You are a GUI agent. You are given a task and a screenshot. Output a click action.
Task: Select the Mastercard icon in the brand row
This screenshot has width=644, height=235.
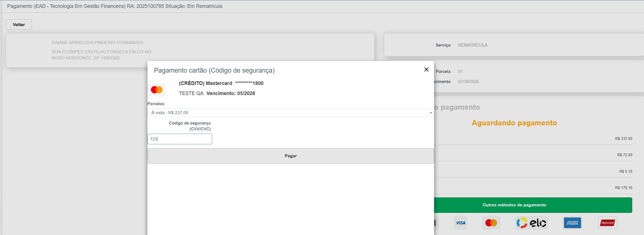(491, 223)
